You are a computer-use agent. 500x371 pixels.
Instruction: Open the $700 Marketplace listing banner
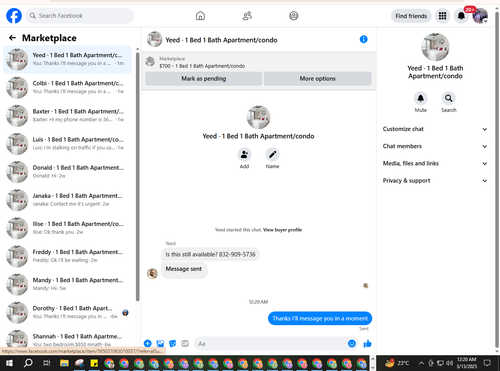point(202,62)
